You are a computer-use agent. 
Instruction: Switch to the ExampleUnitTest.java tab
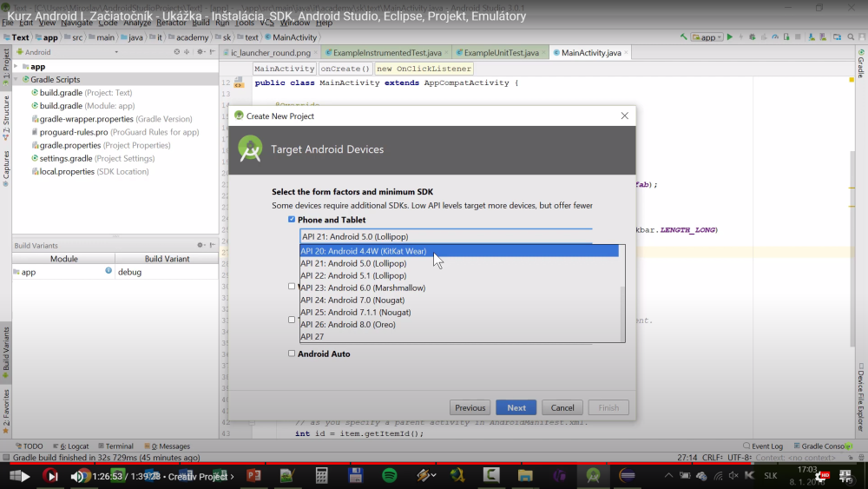click(x=499, y=53)
